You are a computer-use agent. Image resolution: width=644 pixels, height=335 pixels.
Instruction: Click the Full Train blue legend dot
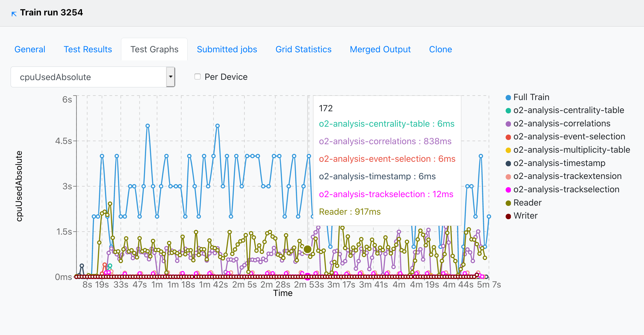pos(508,98)
